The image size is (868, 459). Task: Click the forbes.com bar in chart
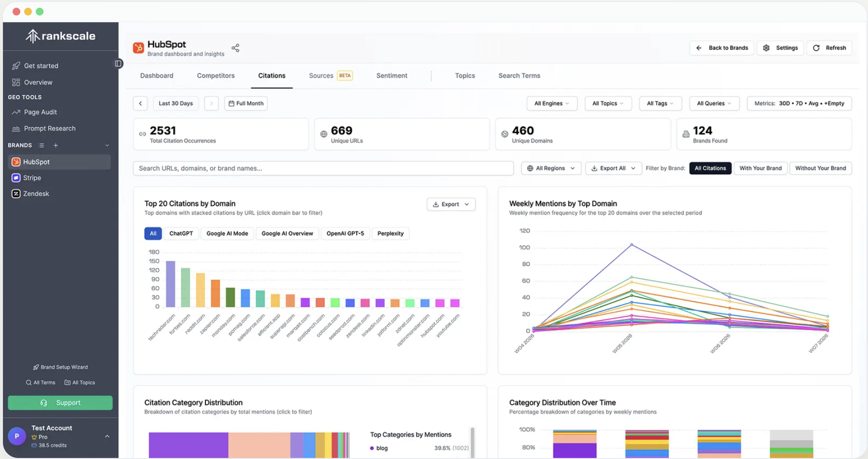(x=186, y=287)
